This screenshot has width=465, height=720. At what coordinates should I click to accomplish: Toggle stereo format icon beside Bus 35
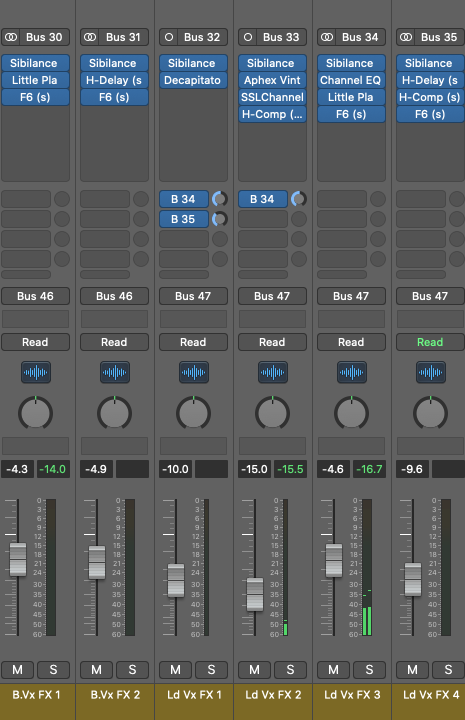pyautogui.click(x=406, y=37)
